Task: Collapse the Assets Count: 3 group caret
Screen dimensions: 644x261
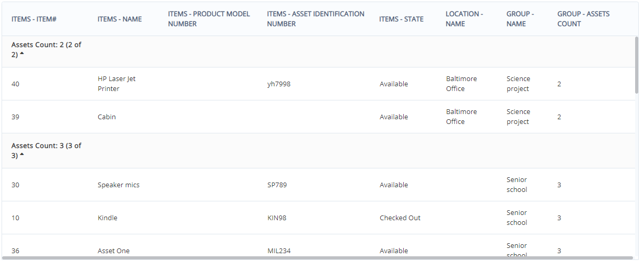Action: pos(22,155)
